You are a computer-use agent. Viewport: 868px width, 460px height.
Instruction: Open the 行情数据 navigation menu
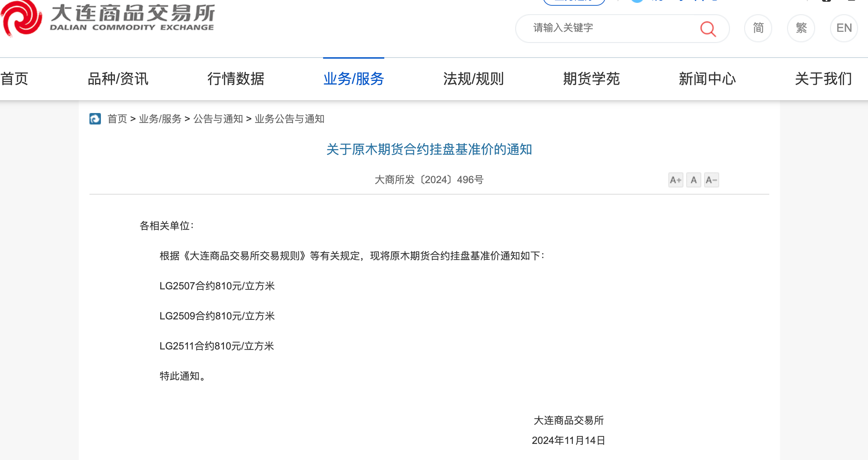tap(236, 79)
